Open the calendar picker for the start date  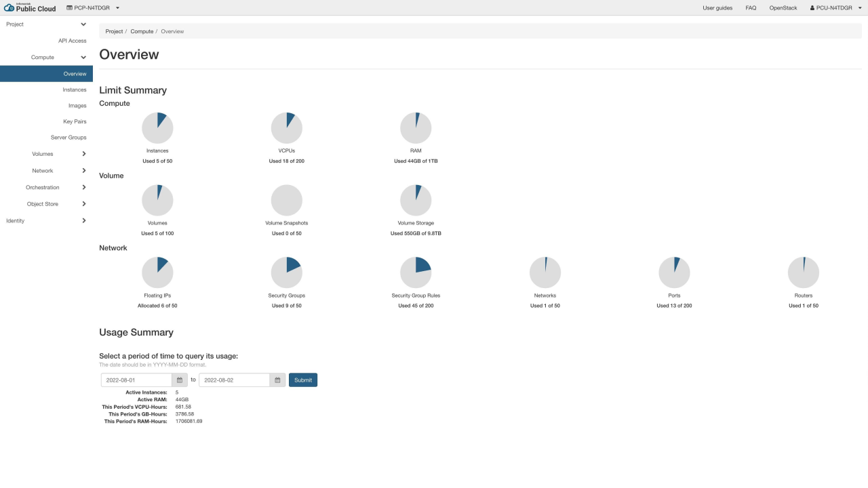[179, 380]
